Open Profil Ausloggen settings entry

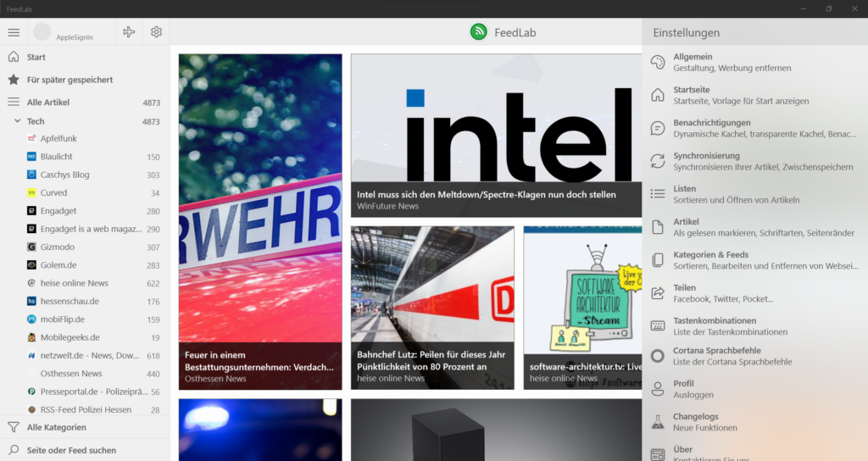(755, 389)
